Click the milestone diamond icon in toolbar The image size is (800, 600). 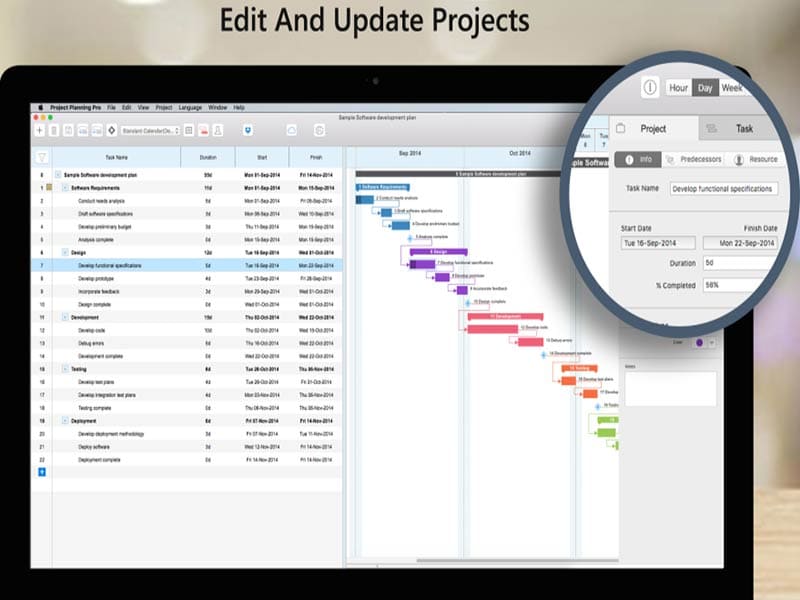click(x=111, y=129)
